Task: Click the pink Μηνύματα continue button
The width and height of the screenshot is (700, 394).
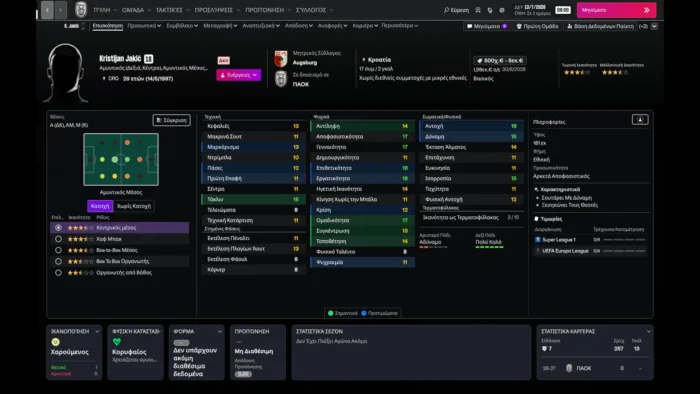Action: point(616,10)
